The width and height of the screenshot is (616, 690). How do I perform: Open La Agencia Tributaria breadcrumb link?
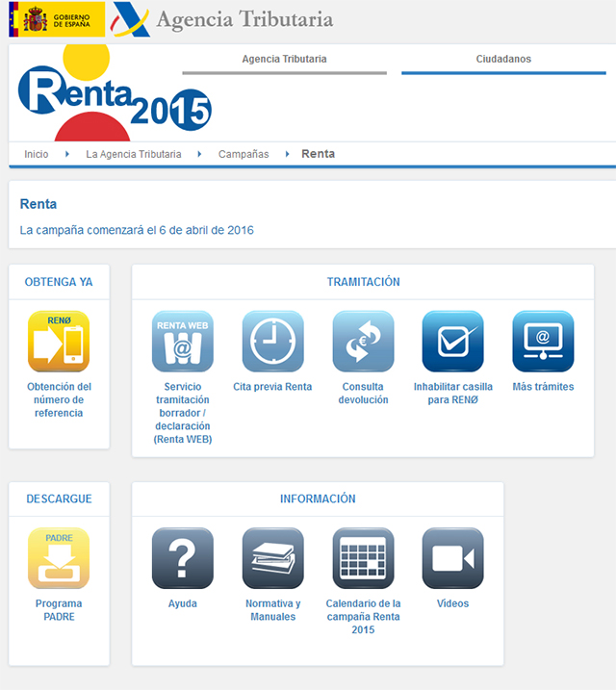[134, 154]
